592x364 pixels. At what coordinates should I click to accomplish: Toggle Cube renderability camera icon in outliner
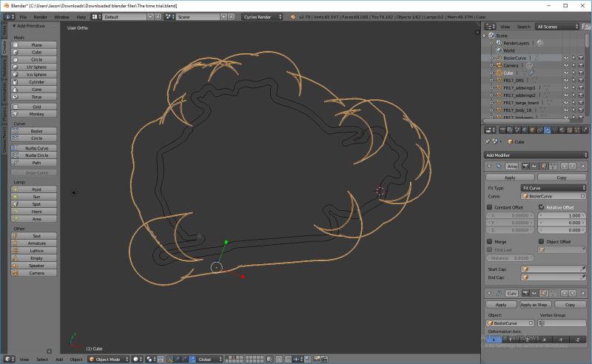(x=581, y=73)
